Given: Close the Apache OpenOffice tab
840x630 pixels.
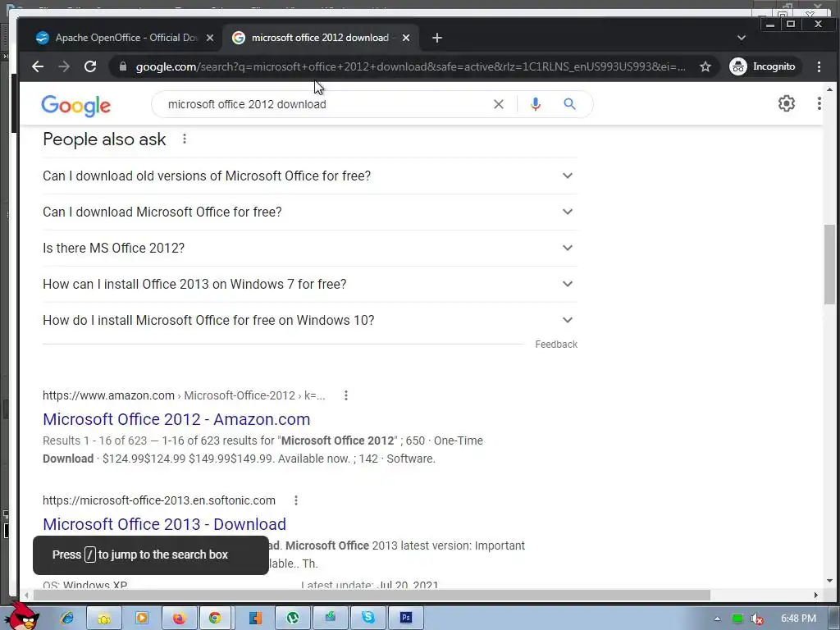Looking at the screenshot, I should point(210,38).
